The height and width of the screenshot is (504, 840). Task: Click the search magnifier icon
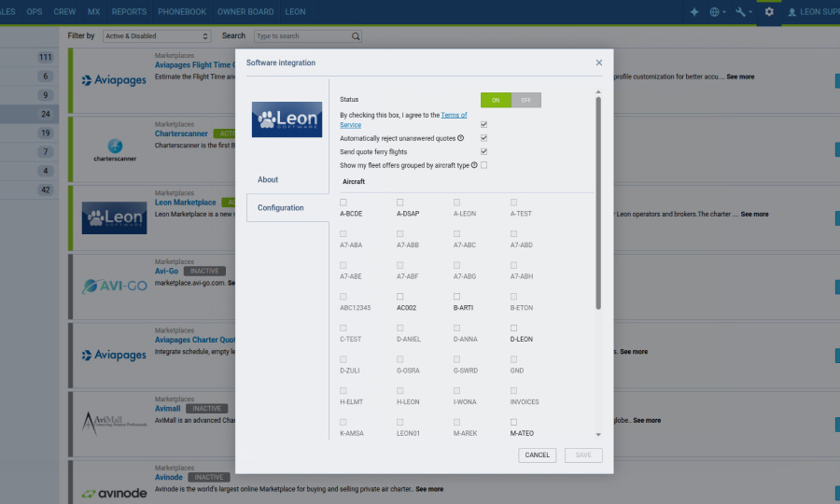(x=356, y=36)
